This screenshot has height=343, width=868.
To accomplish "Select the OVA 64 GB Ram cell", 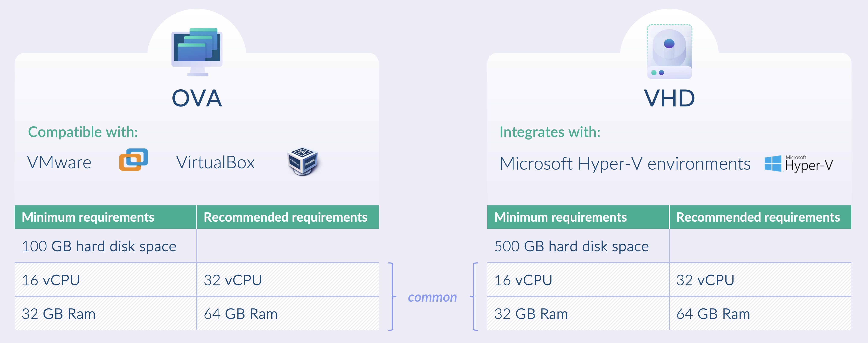I will [241, 314].
